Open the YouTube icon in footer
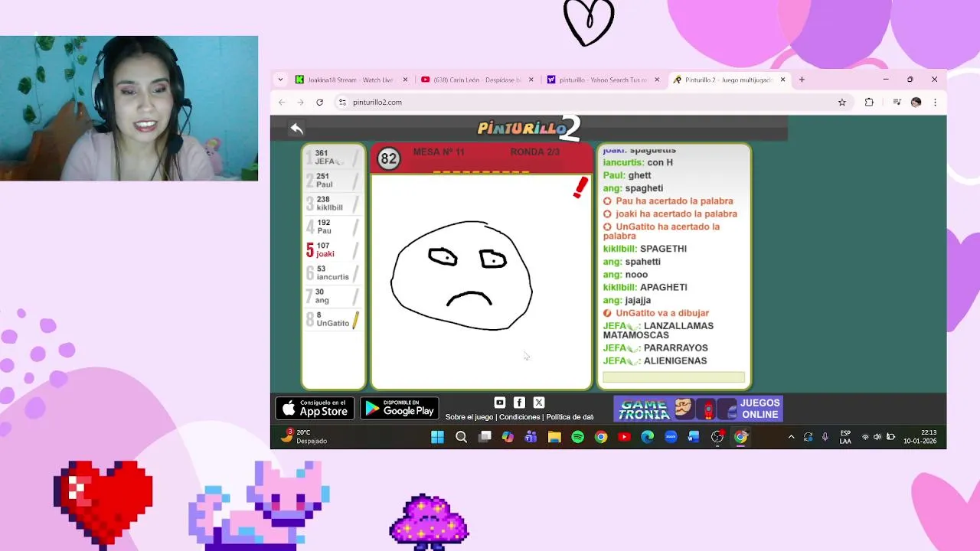Screen dimensions: 980x551 click(x=500, y=403)
